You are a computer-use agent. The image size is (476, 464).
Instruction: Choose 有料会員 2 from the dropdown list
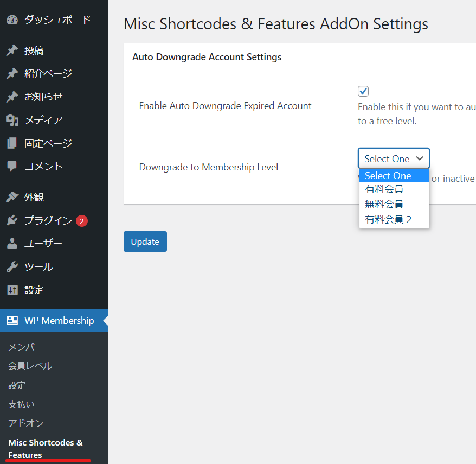pyautogui.click(x=388, y=219)
